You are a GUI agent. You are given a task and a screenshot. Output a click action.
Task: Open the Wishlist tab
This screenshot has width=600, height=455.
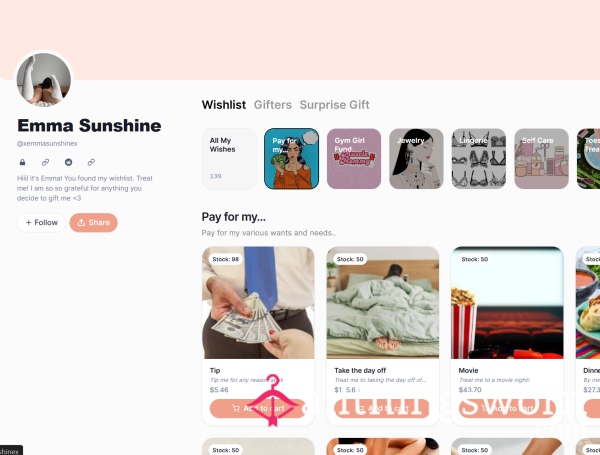tap(224, 105)
